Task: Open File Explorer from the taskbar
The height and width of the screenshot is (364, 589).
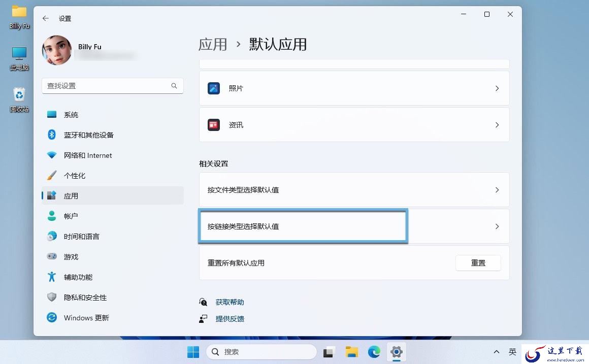Action: (x=351, y=352)
